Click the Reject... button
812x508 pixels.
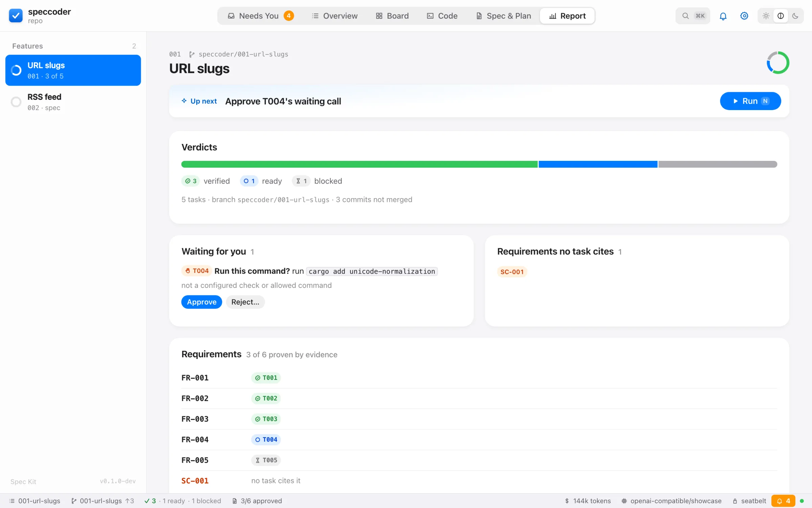click(x=245, y=302)
